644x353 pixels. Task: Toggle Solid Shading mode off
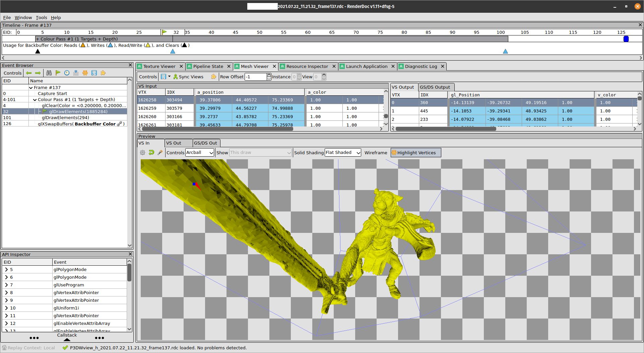click(309, 153)
